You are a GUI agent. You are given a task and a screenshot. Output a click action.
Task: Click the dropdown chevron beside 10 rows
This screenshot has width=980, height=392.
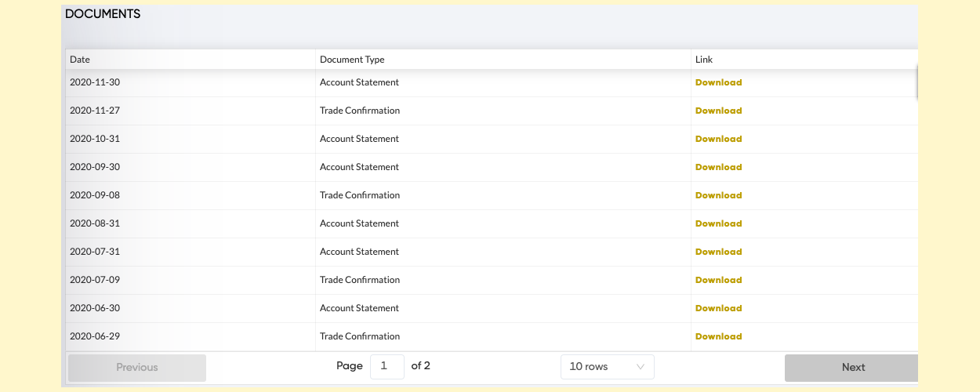(x=641, y=367)
